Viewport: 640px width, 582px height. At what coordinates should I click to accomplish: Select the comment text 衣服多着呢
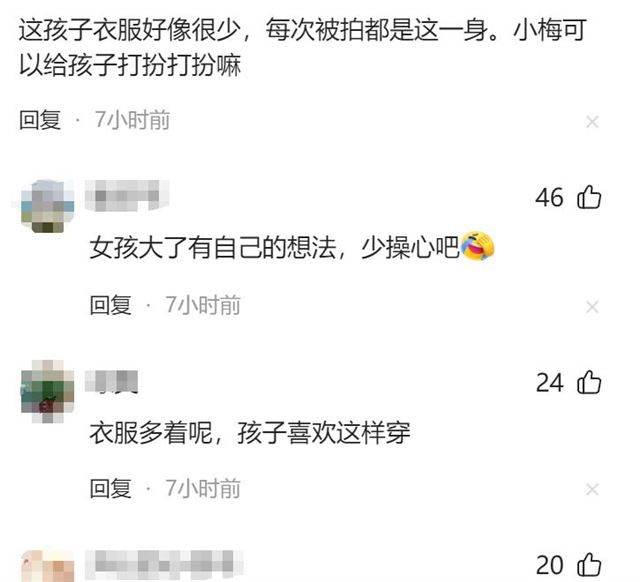coord(151,433)
